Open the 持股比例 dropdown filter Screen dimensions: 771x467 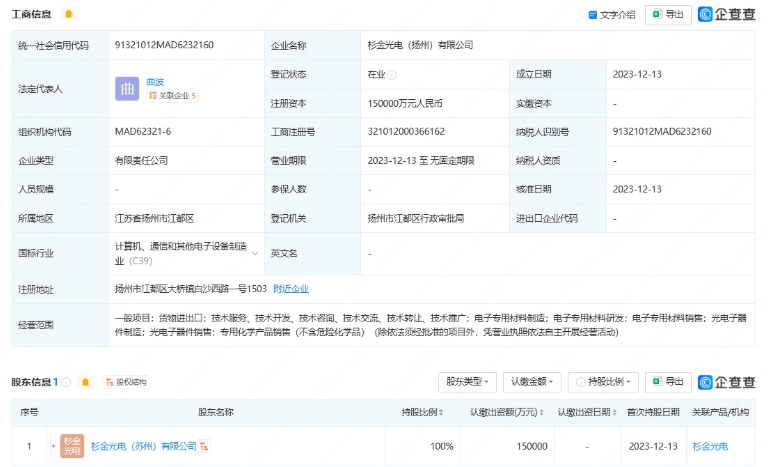coord(603,382)
